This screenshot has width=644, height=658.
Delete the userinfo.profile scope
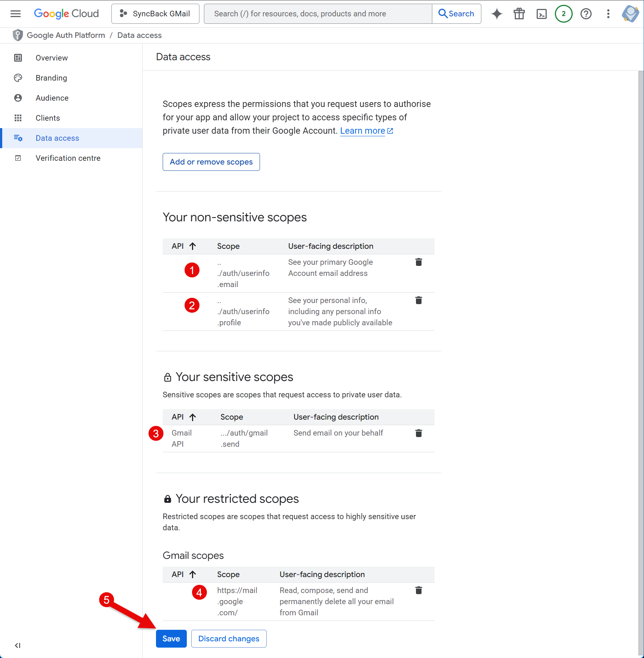click(x=419, y=300)
